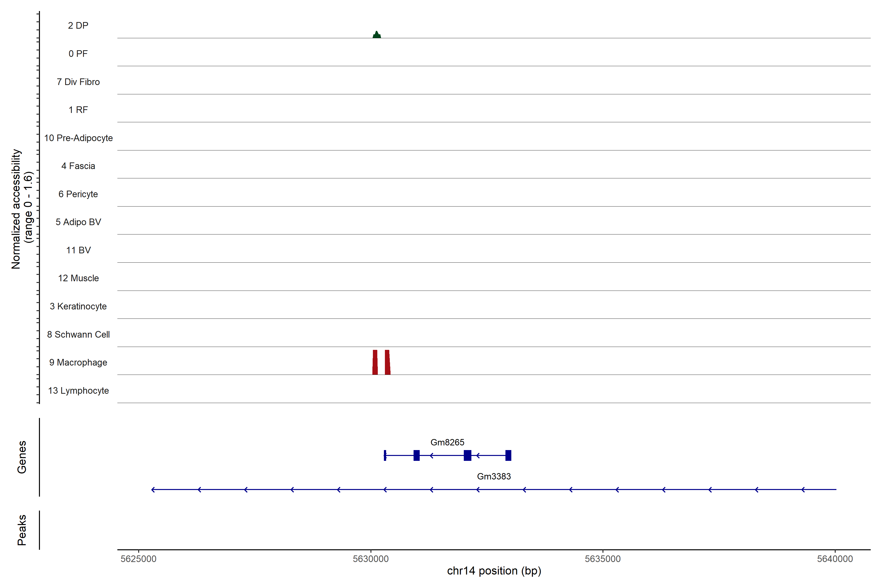Click the 8 Schwann Cell track label

point(78,334)
